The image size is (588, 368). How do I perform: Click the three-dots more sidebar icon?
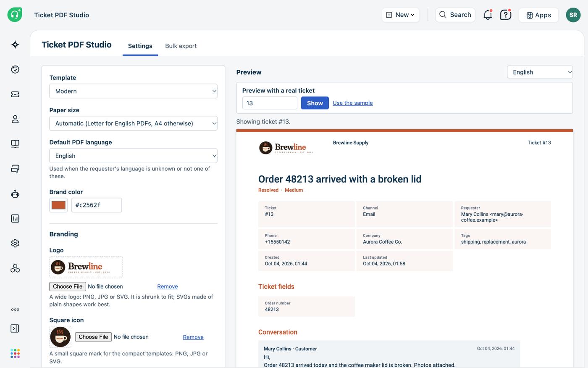[15, 310]
